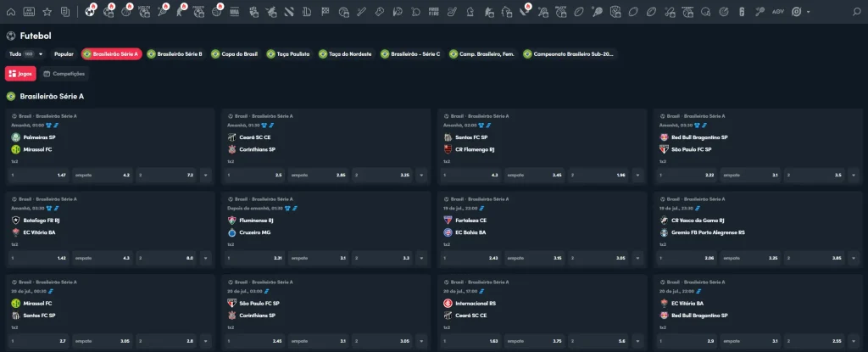Switch to Competições view
Screen dimensions: 868x352
tap(64, 74)
